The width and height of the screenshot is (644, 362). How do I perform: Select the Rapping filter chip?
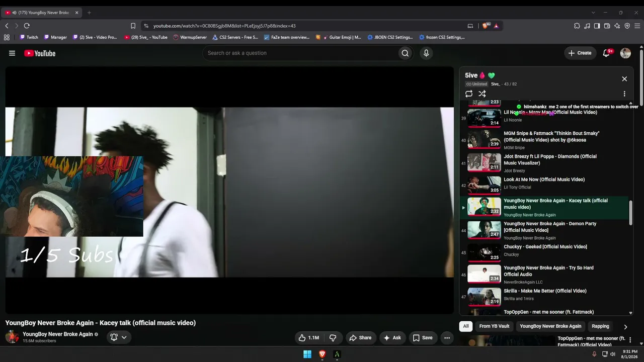[x=600, y=326]
